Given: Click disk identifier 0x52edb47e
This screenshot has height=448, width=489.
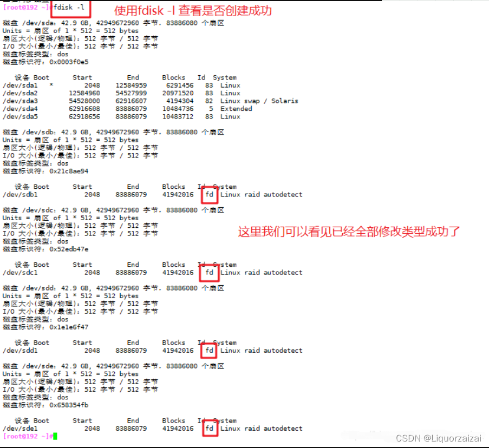Looking at the screenshot, I should (69, 249).
